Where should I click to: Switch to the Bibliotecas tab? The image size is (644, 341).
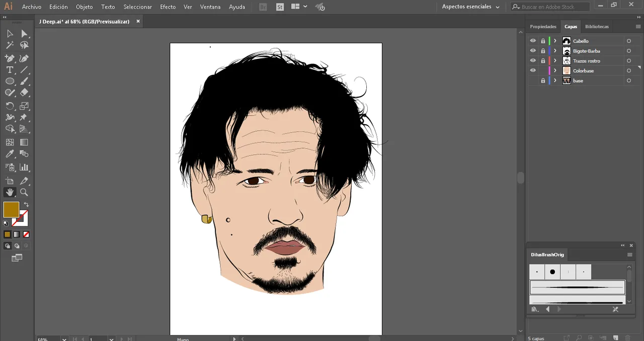click(x=597, y=27)
